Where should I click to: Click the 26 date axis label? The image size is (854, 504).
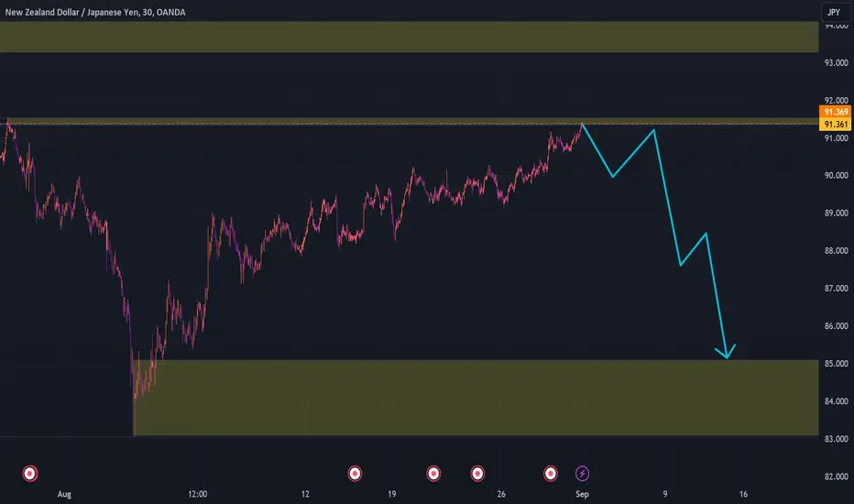coord(501,494)
